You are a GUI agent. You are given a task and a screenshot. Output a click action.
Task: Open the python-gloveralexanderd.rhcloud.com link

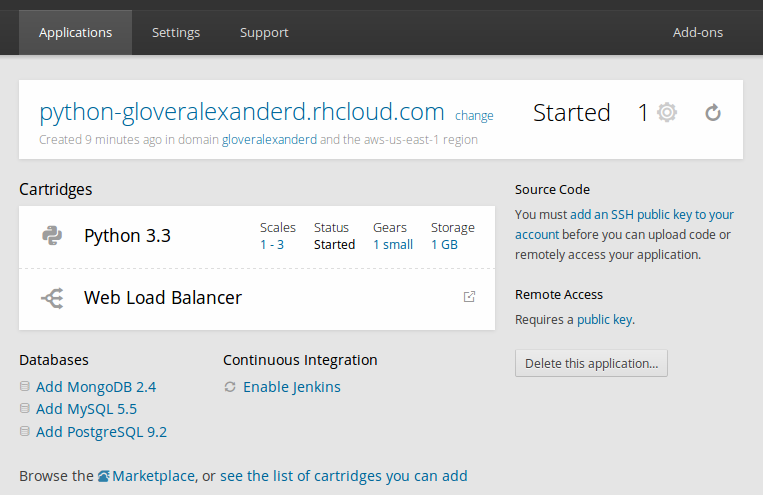pyautogui.click(x=242, y=112)
